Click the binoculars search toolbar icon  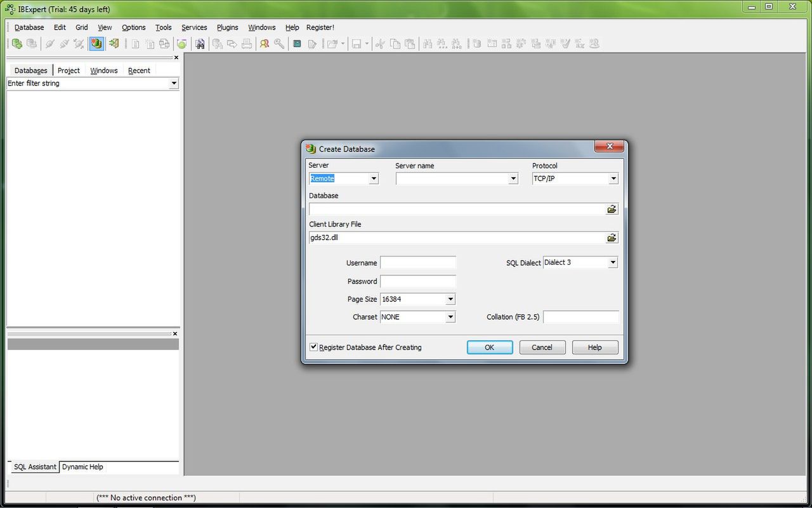(200, 44)
